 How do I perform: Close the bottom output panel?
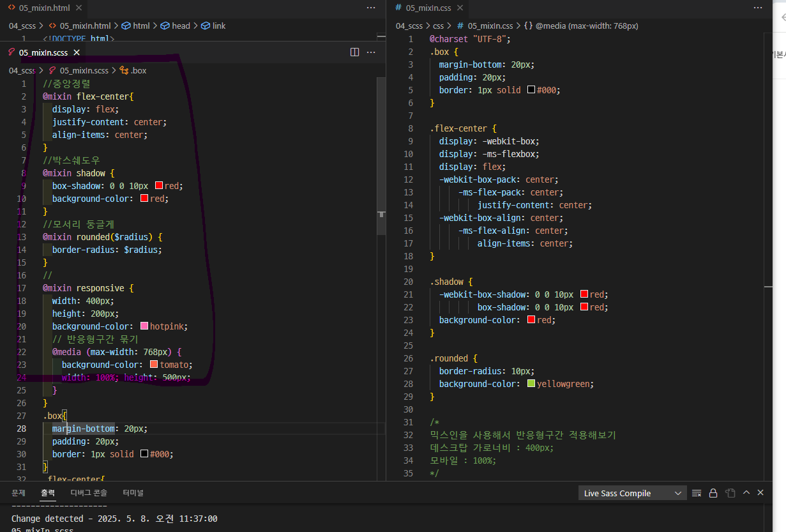760,493
